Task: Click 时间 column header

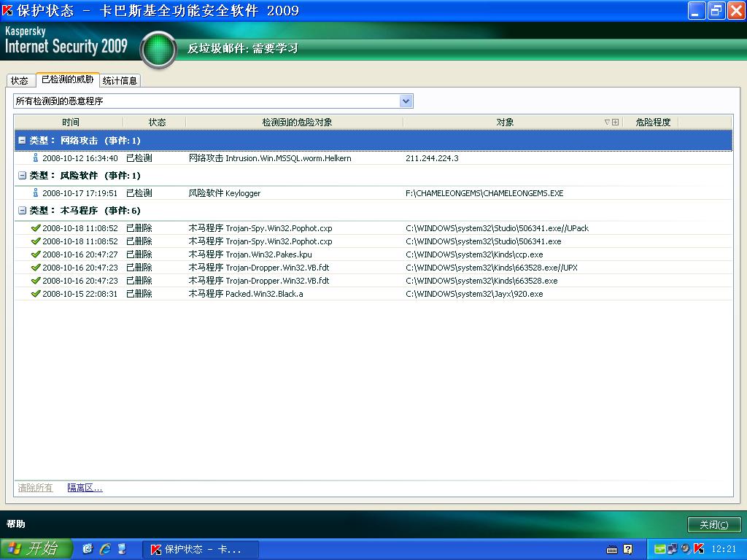Action: point(70,122)
